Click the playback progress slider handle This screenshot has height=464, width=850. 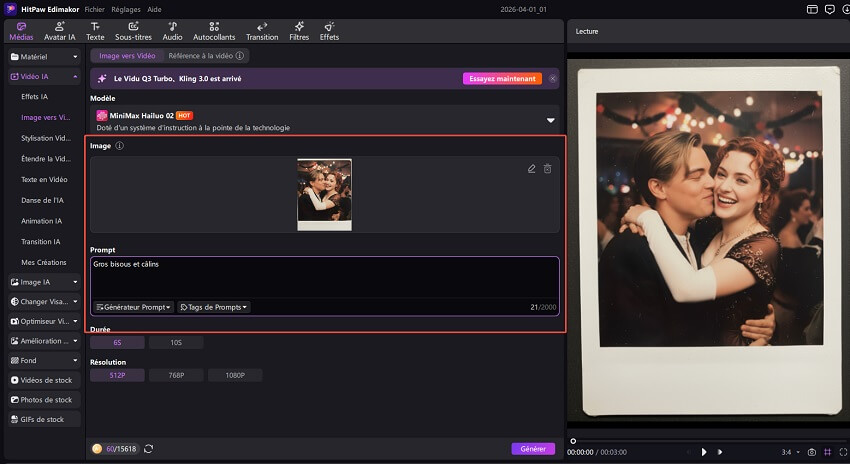pyautogui.click(x=573, y=440)
